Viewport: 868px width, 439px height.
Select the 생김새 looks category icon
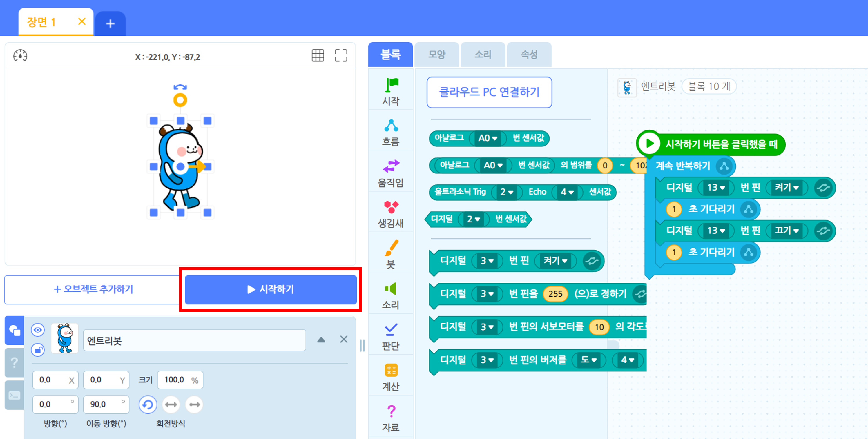(391, 214)
